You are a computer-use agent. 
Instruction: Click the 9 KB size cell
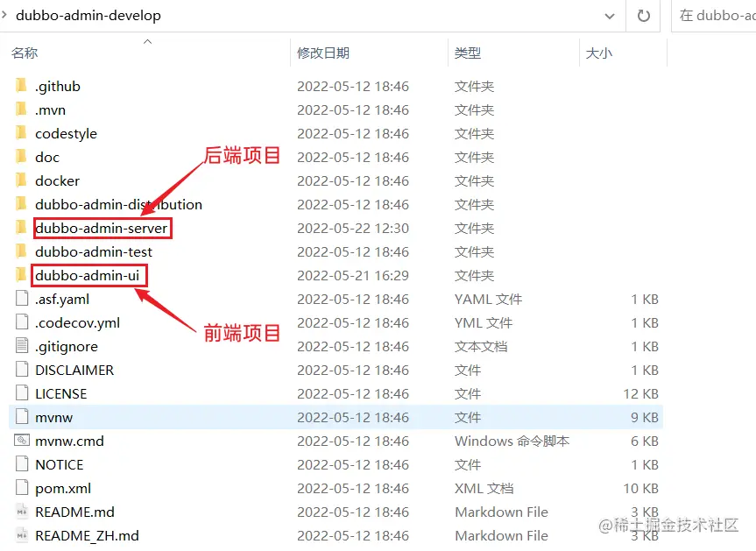(x=645, y=417)
